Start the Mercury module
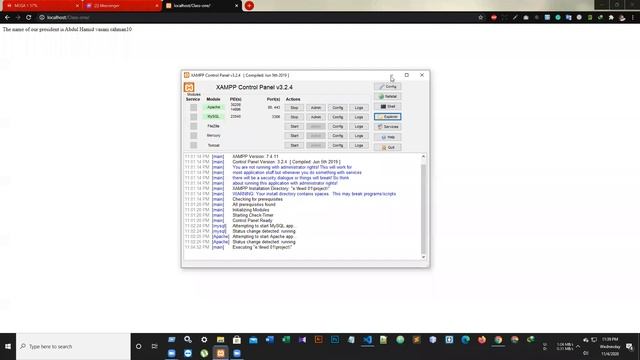 [x=294, y=136]
